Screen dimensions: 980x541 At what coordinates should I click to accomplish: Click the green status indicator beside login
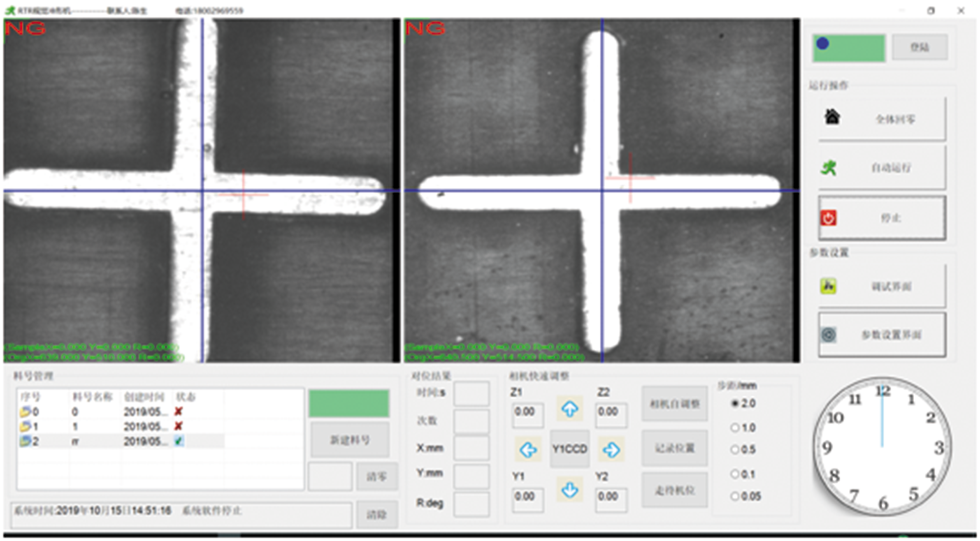pos(849,49)
